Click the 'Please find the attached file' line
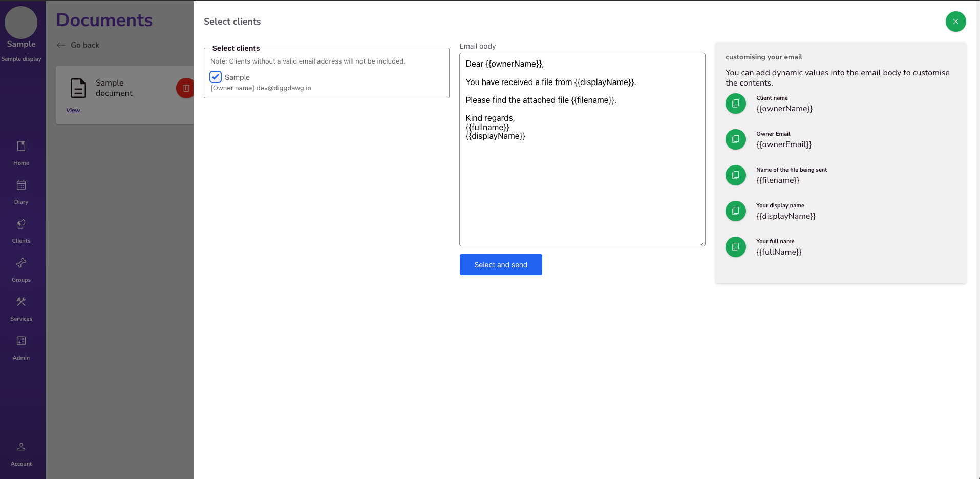Image resolution: width=980 pixels, height=479 pixels. click(541, 100)
